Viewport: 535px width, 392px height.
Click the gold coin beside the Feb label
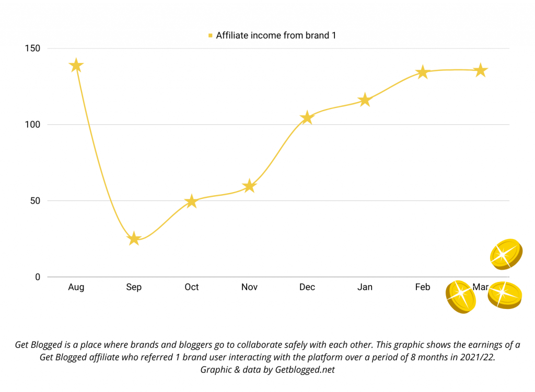(460, 295)
